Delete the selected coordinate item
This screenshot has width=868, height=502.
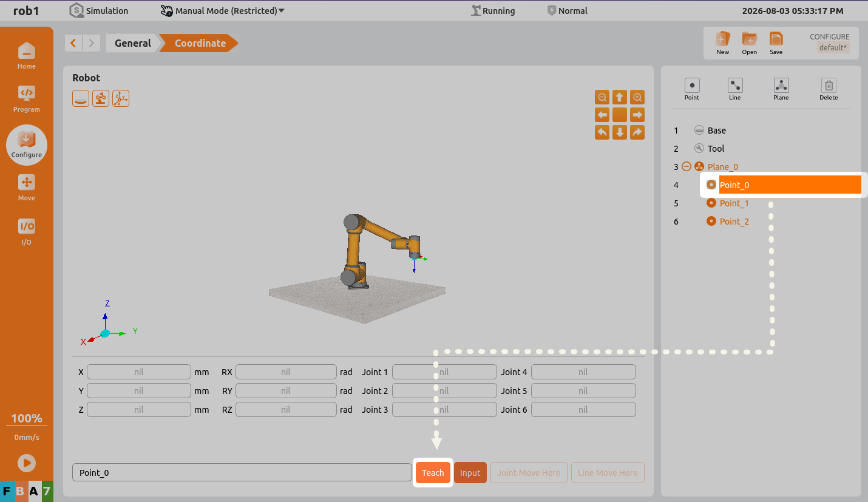click(x=829, y=89)
